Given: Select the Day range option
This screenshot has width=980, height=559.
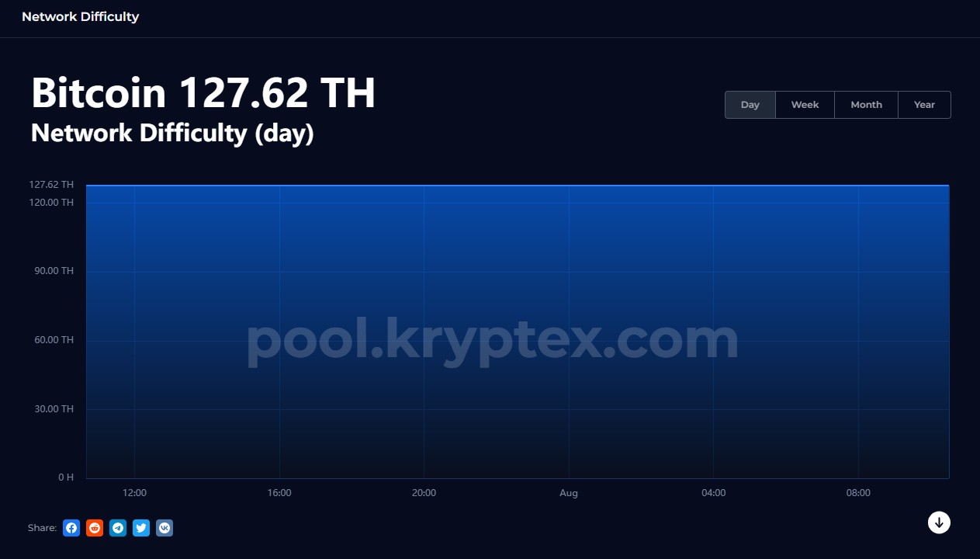Looking at the screenshot, I should [x=750, y=105].
